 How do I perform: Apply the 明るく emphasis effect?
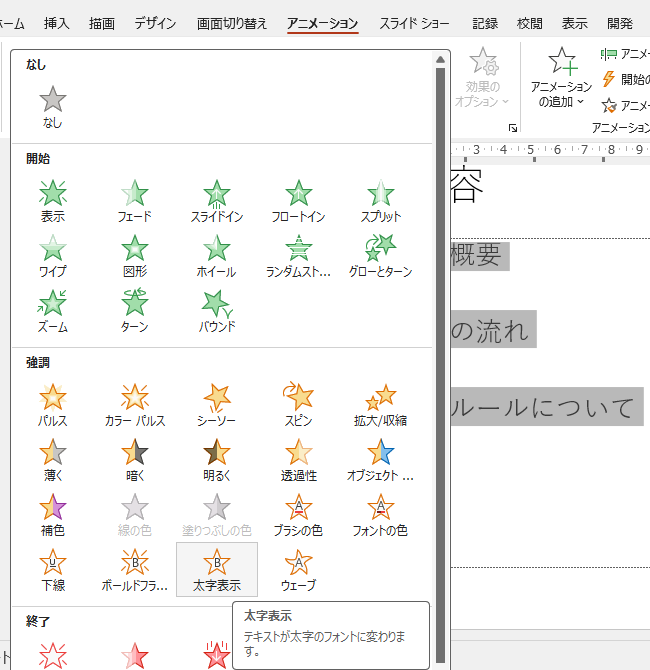click(217, 460)
